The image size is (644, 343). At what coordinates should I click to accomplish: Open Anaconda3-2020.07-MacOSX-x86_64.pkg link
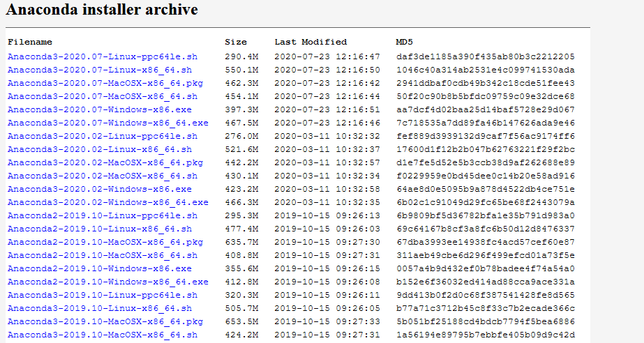tap(105, 83)
